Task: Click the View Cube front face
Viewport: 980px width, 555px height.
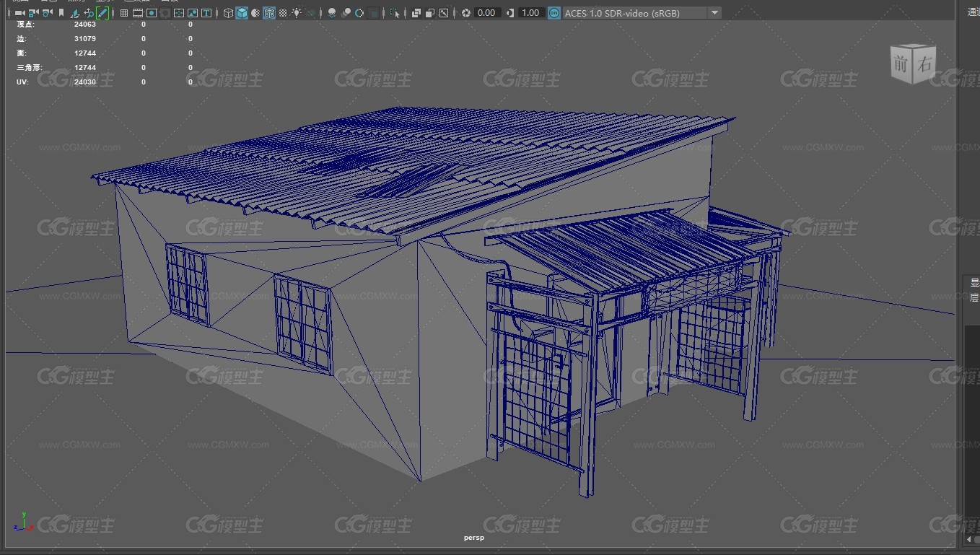Action: (901, 64)
